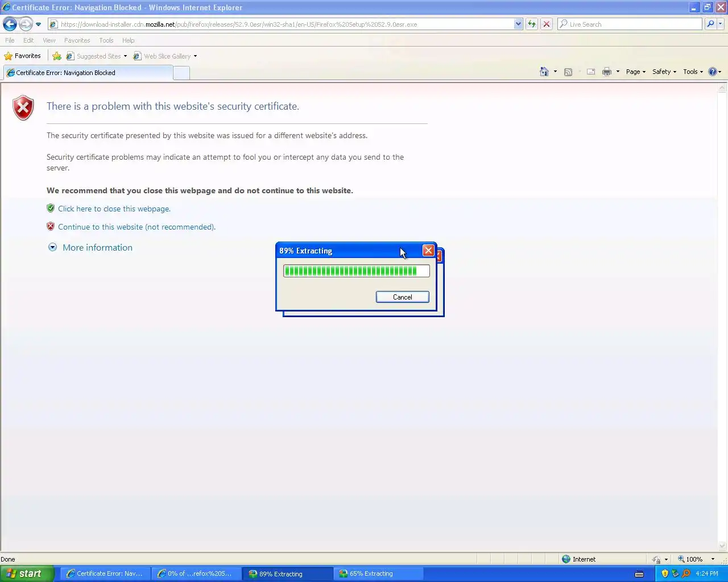Go back with the Back arrow button
This screenshot has width=728, height=582.
[x=10, y=24]
